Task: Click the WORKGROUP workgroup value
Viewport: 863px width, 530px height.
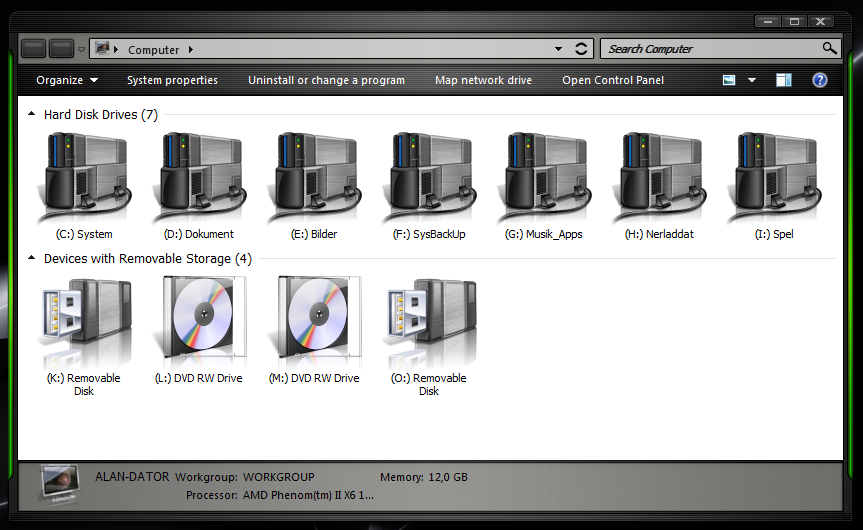Action: tap(279, 477)
